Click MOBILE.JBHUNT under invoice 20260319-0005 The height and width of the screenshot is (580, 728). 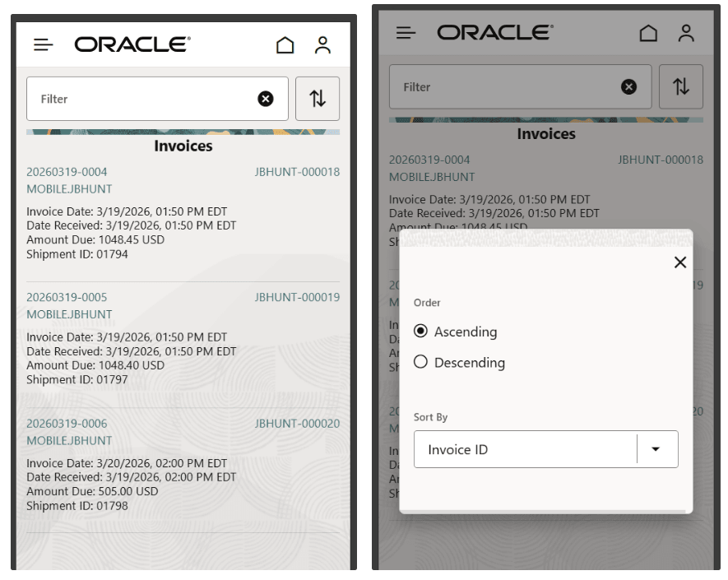(69, 314)
